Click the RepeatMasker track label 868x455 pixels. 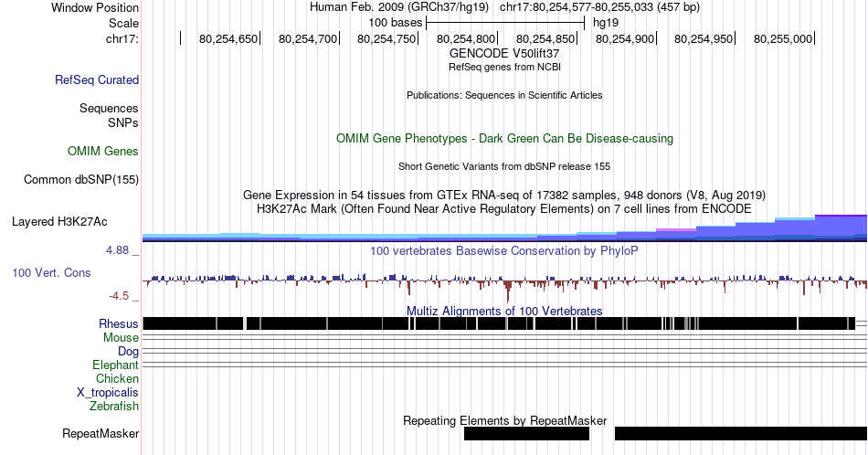[x=101, y=433]
